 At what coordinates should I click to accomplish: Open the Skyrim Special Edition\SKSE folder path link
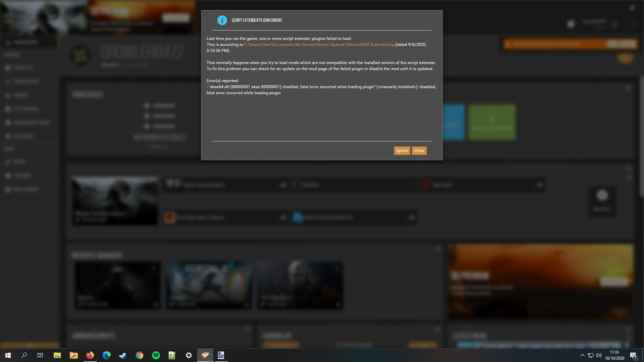point(307,45)
